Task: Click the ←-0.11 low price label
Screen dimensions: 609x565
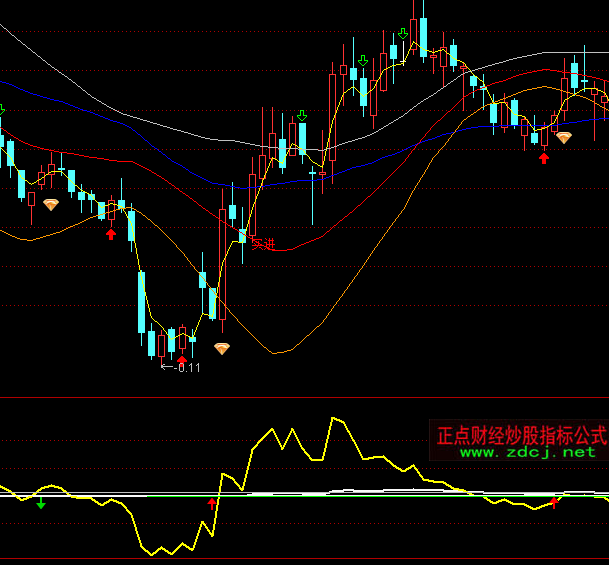Action: coord(181,367)
